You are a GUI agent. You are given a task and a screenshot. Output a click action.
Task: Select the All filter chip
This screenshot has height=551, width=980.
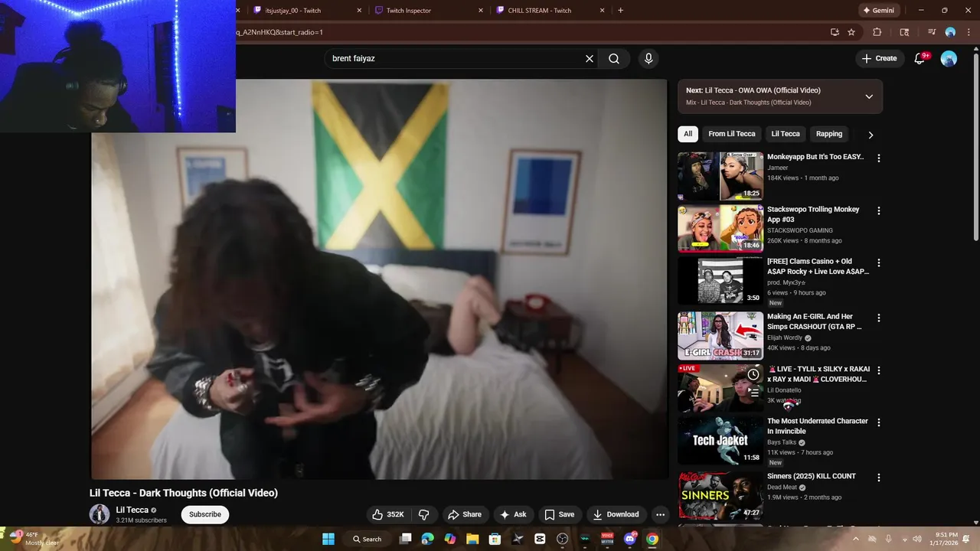coord(688,134)
